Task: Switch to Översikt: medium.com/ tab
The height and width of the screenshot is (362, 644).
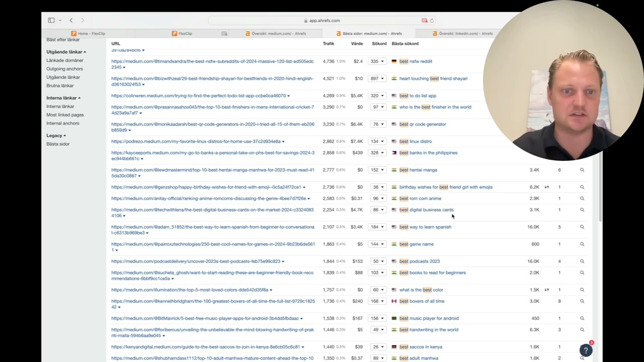Action: coord(276,34)
